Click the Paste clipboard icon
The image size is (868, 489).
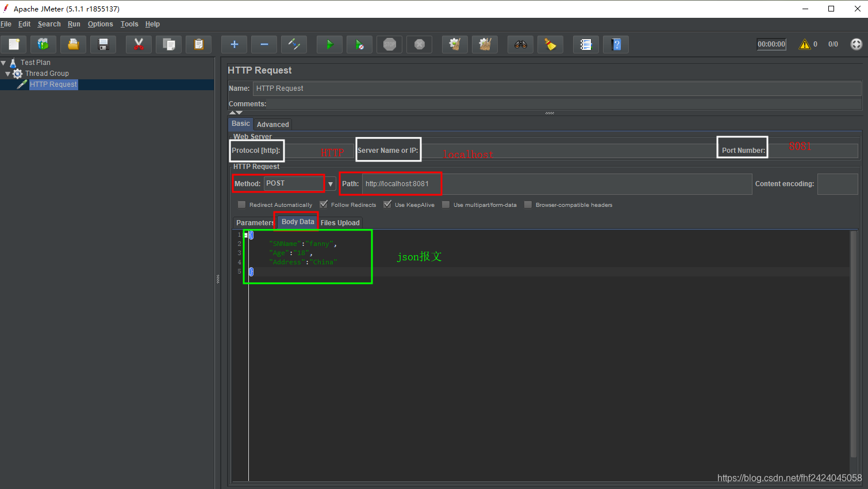click(198, 44)
